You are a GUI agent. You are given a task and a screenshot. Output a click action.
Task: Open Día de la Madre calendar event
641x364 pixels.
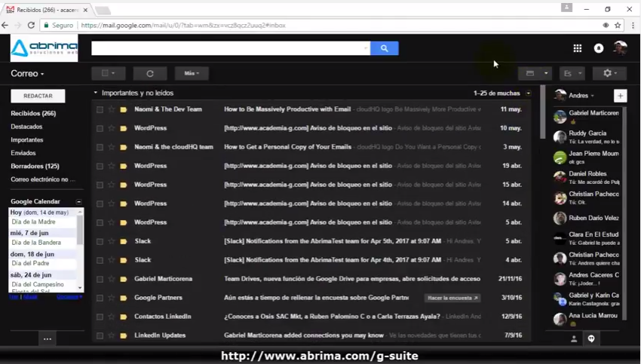point(33,222)
